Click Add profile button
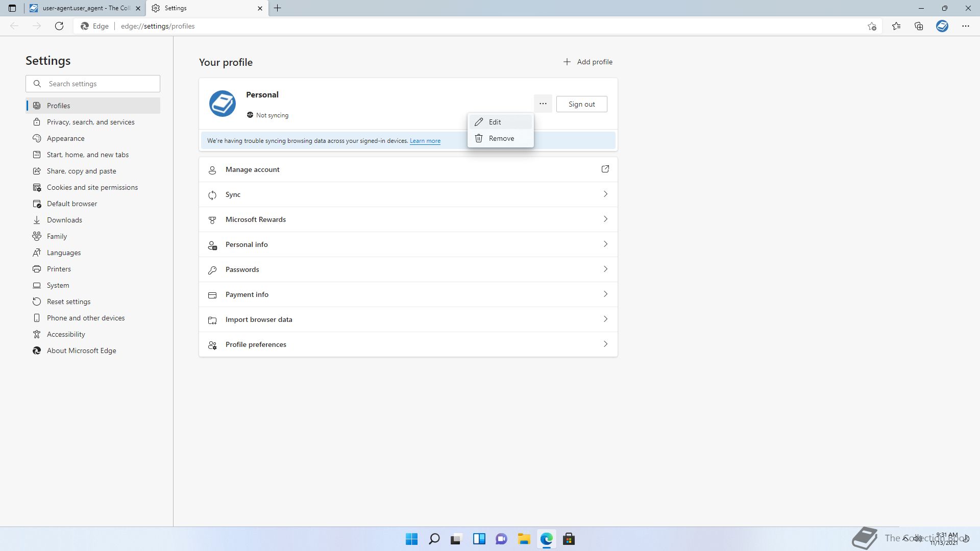The height and width of the screenshot is (551, 980). point(587,62)
